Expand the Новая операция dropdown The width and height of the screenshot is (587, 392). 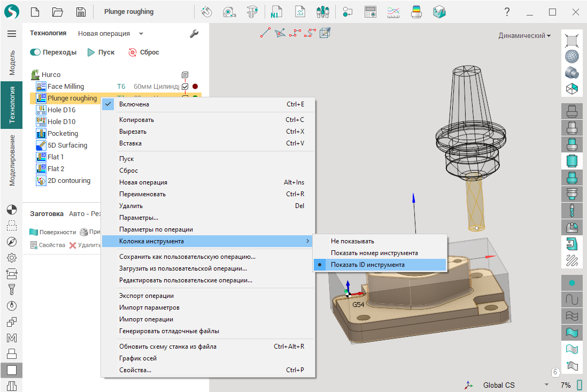[x=141, y=34]
